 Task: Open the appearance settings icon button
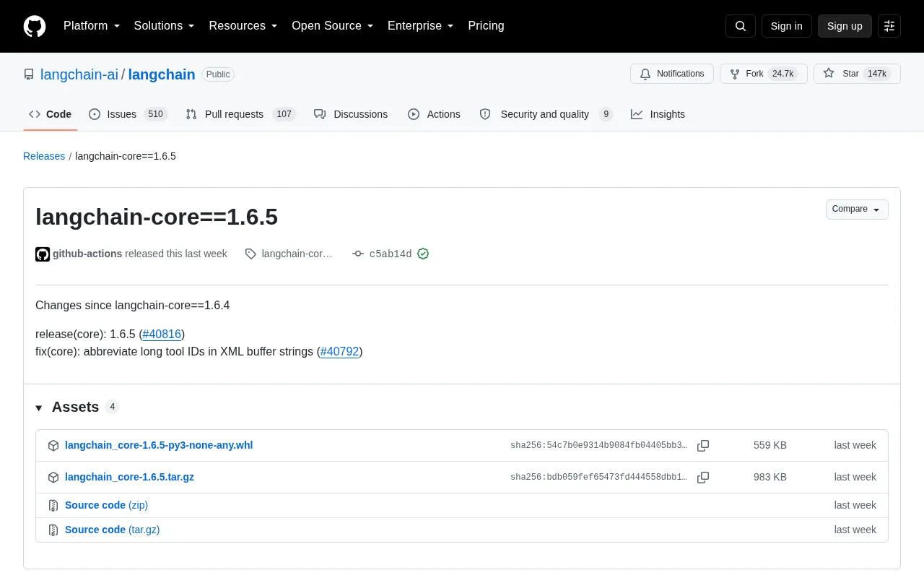pos(889,26)
